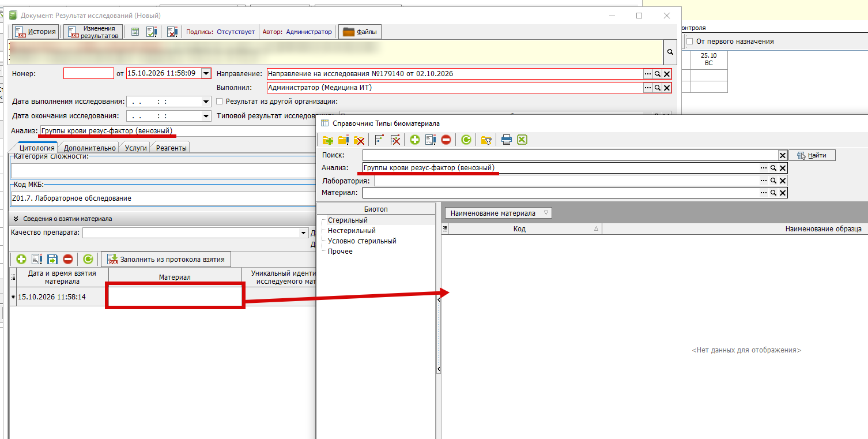Refresh the Типы биоматериала list

point(466,140)
